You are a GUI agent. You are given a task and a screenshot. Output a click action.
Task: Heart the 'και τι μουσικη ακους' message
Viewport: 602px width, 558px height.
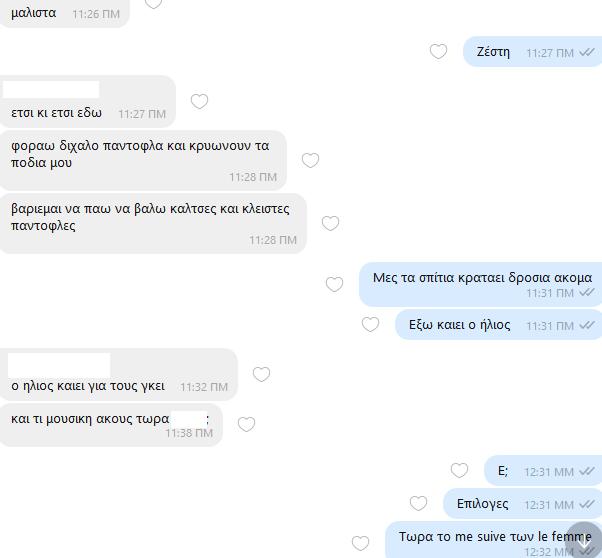(246, 424)
